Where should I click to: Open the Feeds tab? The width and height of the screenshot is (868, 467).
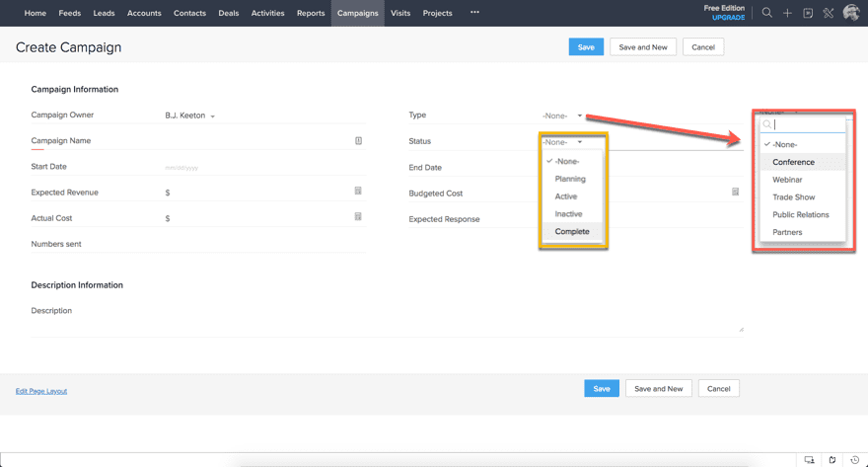click(70, 13)
